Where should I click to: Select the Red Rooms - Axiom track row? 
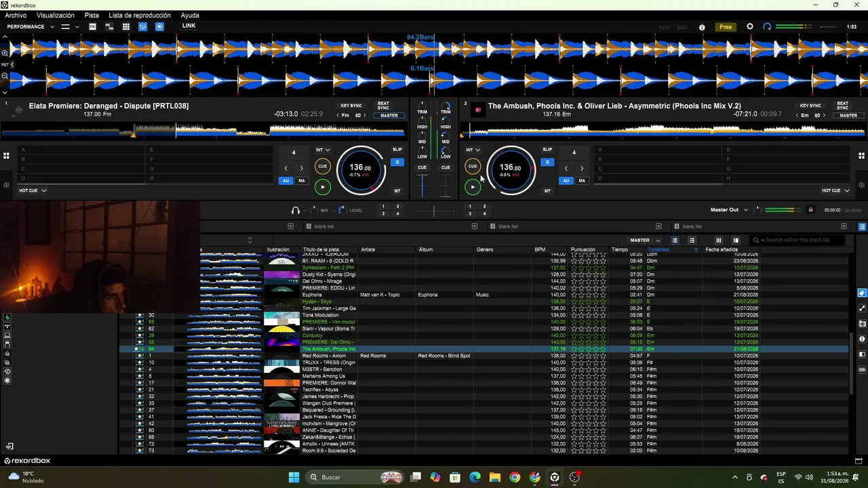484,356
